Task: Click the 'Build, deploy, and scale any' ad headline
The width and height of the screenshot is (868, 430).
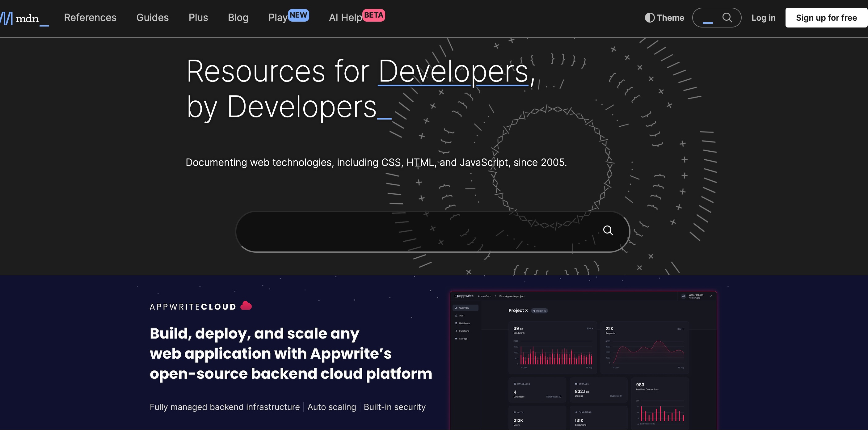Action: point(255,333)
